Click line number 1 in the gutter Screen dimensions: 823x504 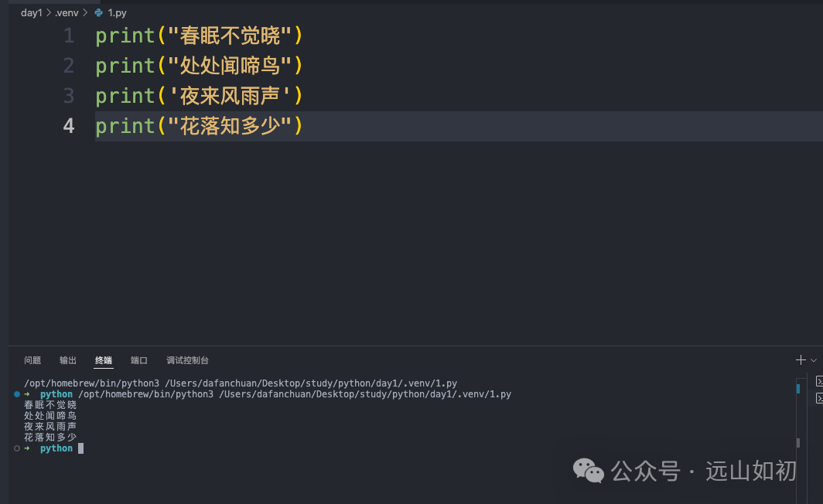pyautogui.click(x=69, y=36)
